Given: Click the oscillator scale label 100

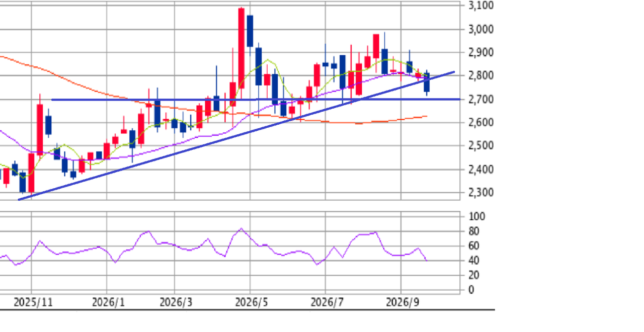Looking at the screenshot, I should [477, 217].
